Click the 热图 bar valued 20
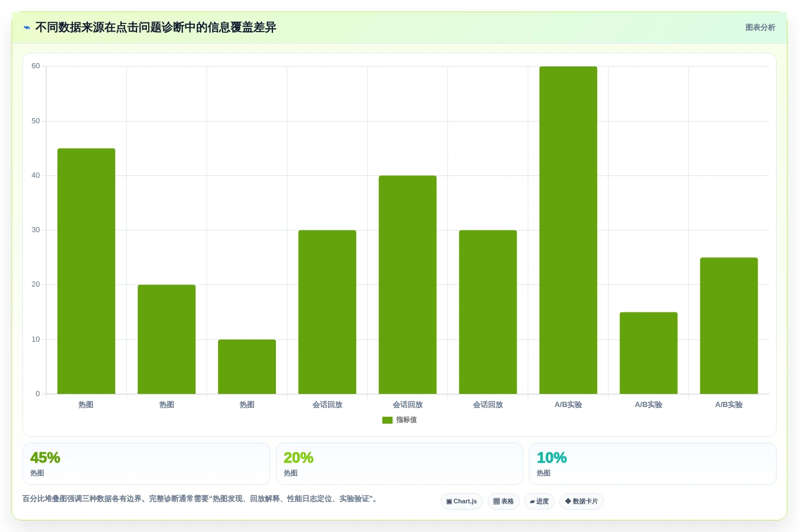 pos(166,339)
